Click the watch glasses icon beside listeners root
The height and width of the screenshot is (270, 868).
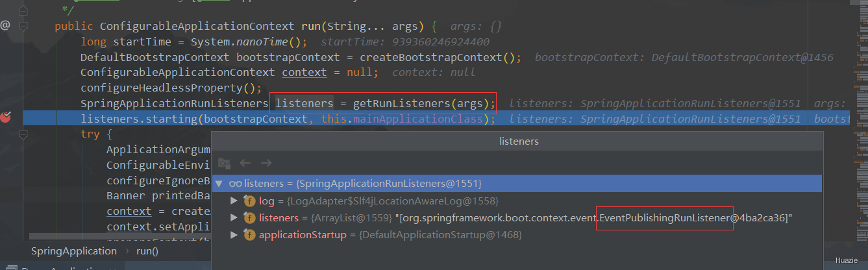pyautogui.click(x=236, y=184)
